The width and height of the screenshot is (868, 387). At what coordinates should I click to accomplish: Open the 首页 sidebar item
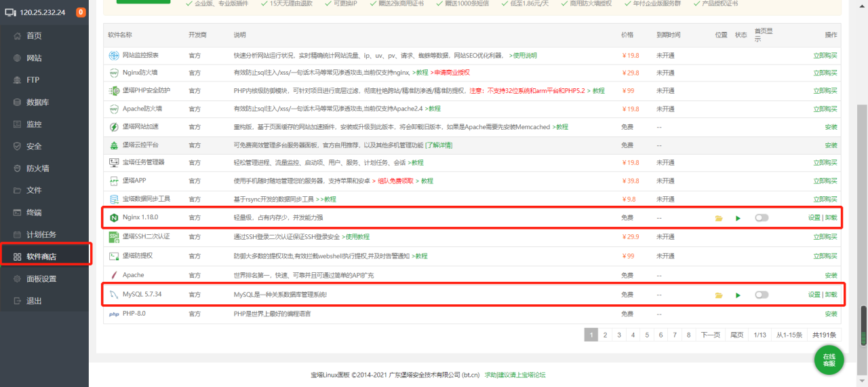[44, 35]
